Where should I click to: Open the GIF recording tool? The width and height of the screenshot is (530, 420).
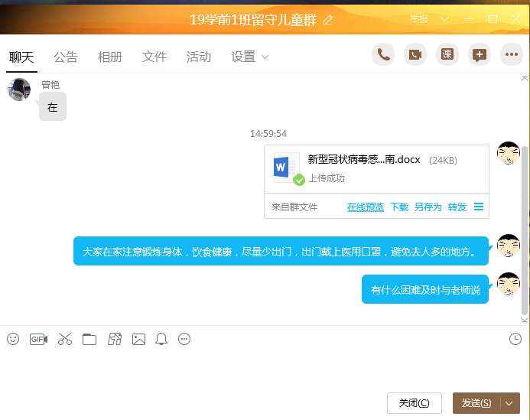(x=38, y=339)
